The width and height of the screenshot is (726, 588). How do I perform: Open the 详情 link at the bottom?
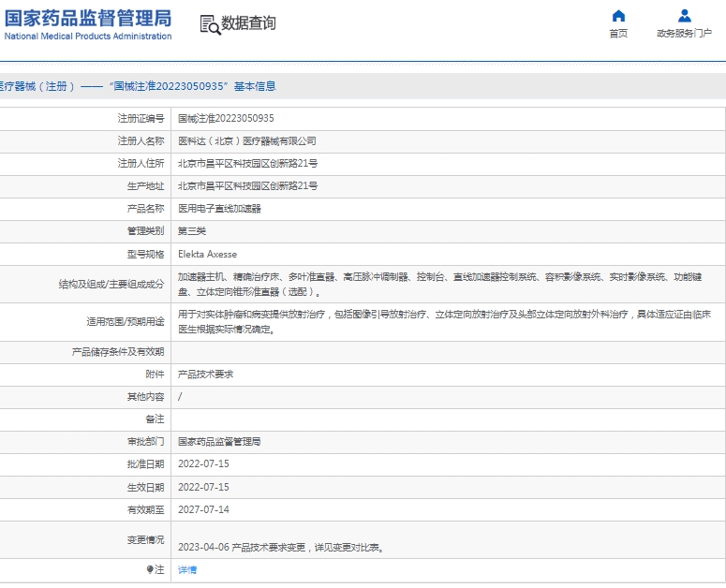(187, 569)
